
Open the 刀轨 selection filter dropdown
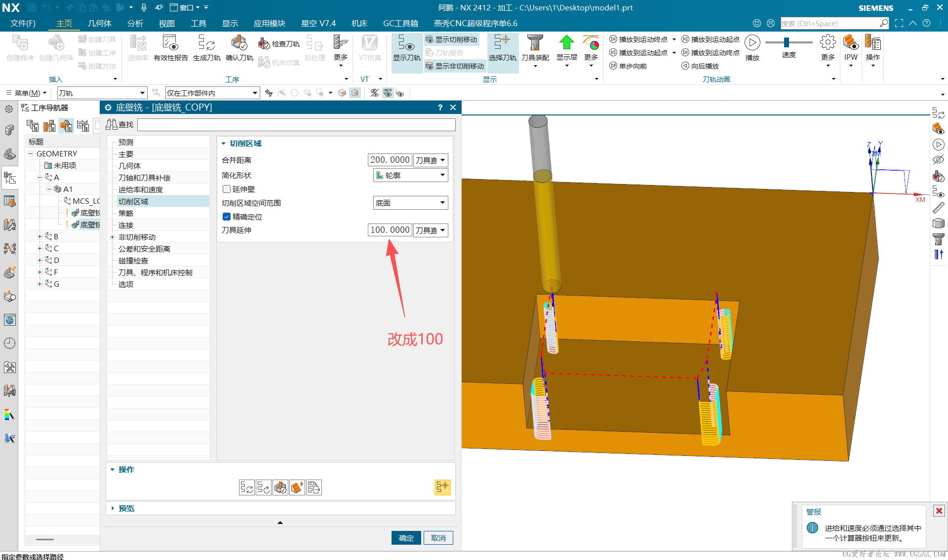(x=102, y=93)
